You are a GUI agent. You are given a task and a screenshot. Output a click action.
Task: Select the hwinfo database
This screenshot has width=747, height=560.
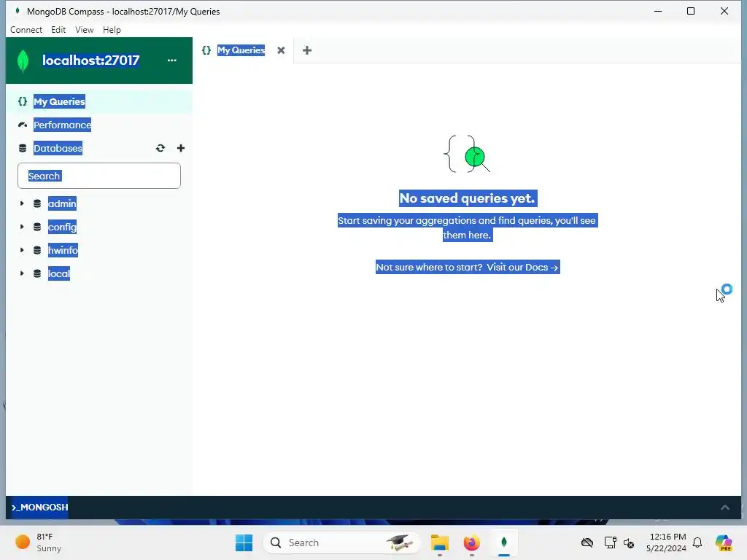pyautogui.click(x=63, y=251)
